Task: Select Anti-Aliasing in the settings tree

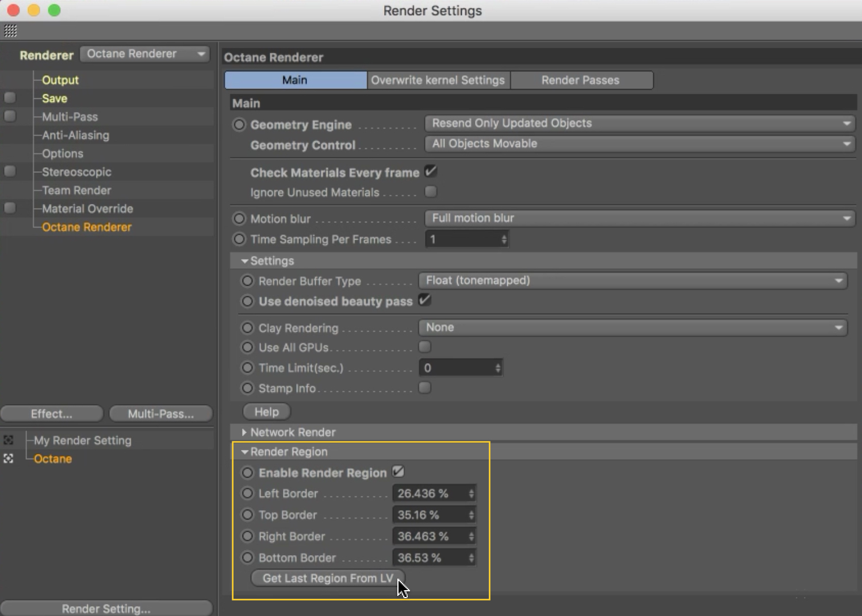Action: (x=75, y=135)
